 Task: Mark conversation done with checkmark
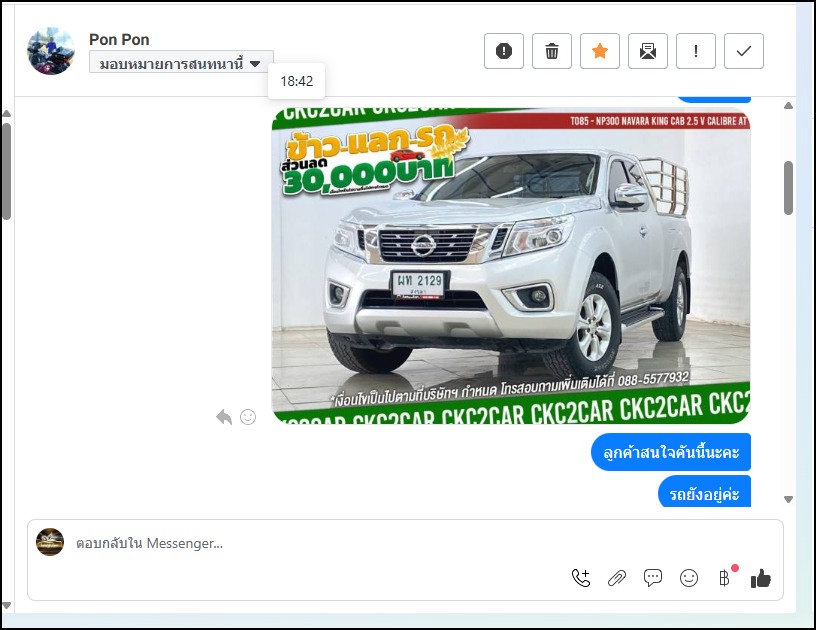pyautogui.click(x=744, y=51)
